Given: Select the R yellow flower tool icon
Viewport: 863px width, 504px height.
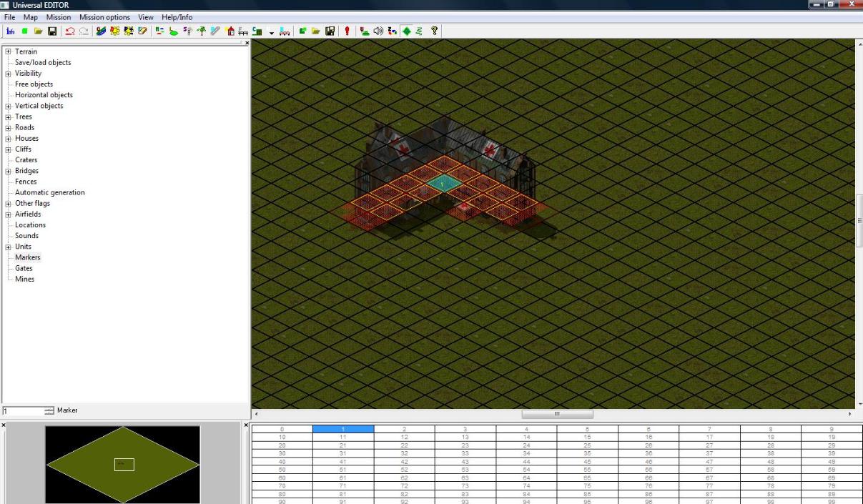Looking at the screenshot, I should tap(115, 31).
